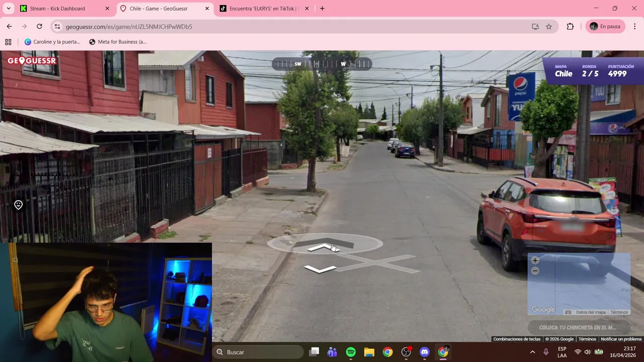Open Microsoft Teams from the taskbar
Viewport: 644px width, 362px height.
point(332,352)
